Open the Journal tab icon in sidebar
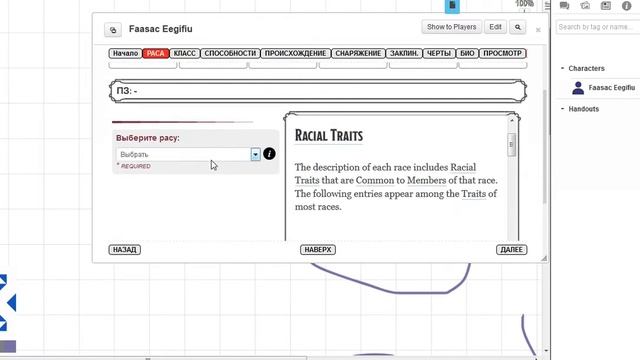Viewport: 640px width, 360px height. click(x=606, y=5)
